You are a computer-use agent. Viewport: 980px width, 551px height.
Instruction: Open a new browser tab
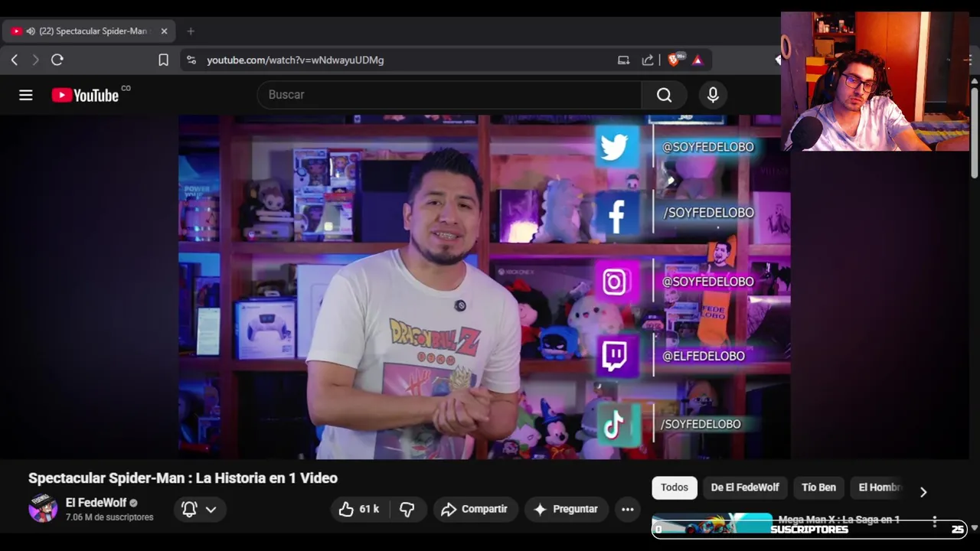point(191,31)
